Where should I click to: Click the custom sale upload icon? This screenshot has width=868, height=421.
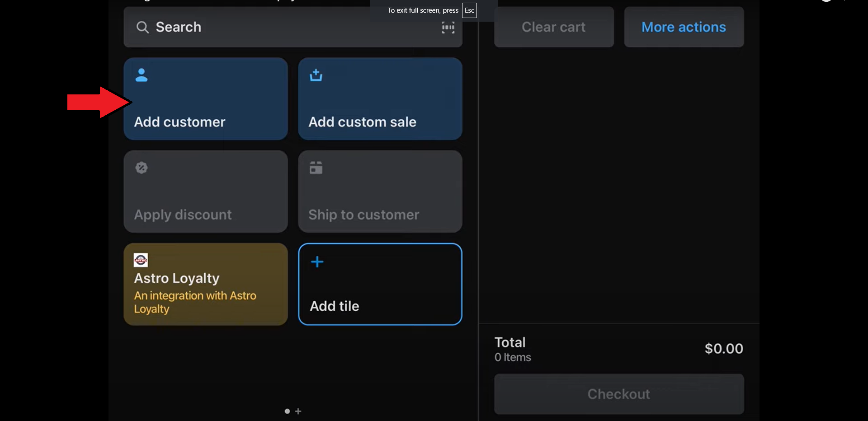(x=316, y=75)
